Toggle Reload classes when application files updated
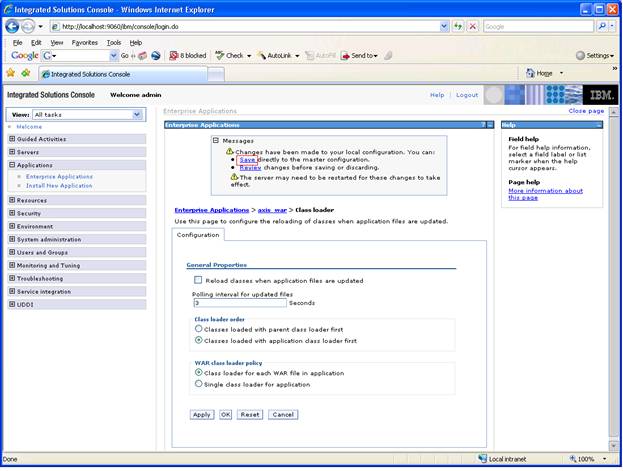 [x=198, y=280]
